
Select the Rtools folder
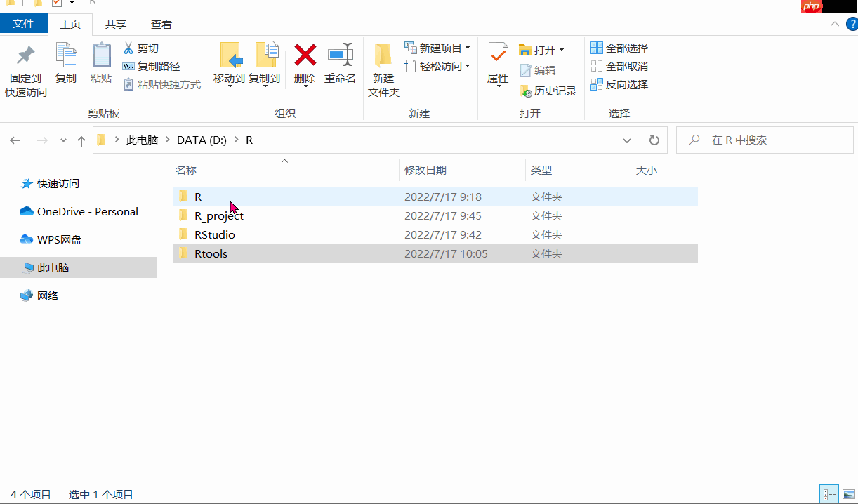pyautogui.click(x=435, y=253)
